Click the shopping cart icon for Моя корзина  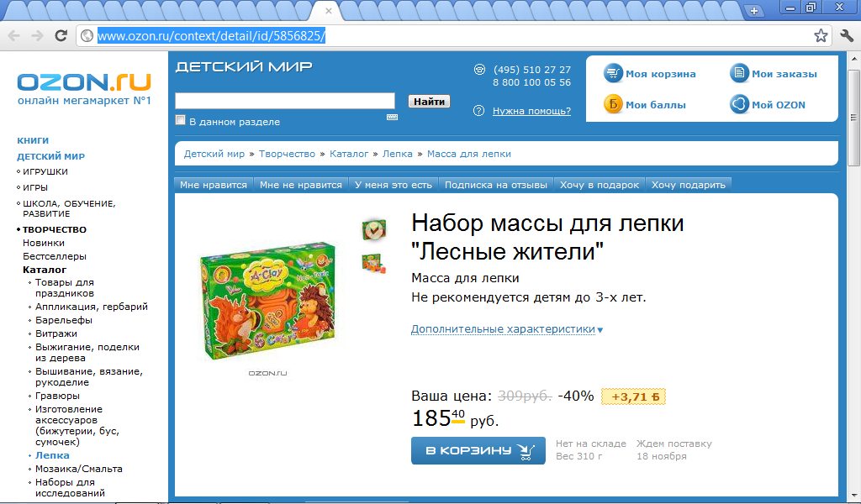[x=613, y=73]
